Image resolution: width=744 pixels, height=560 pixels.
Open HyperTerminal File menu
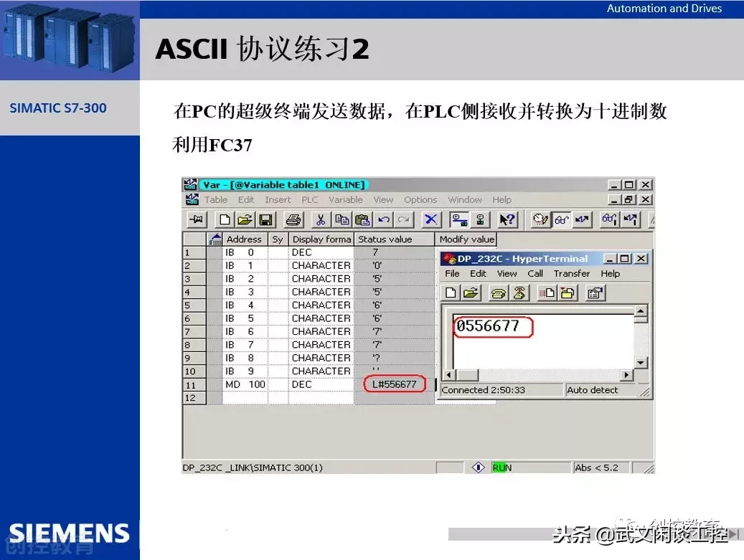(452, 274)
